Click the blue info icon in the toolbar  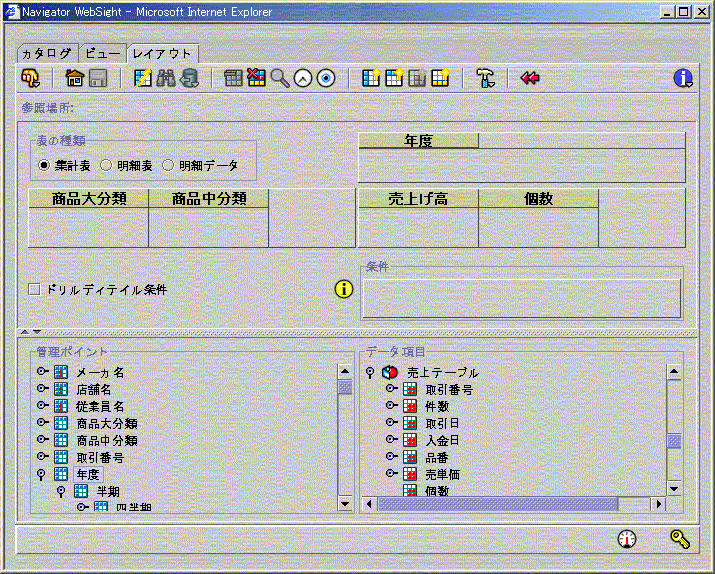(x=684, y=78)
